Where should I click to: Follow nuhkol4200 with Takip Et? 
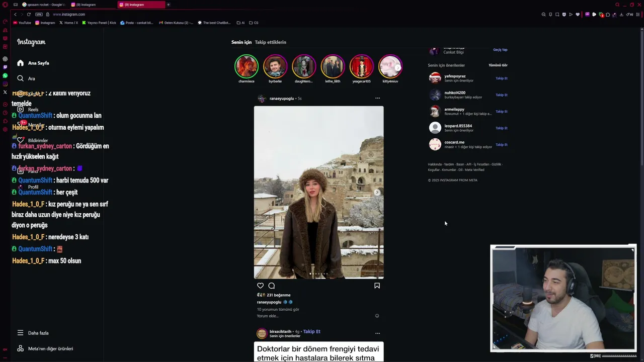coord(502,95)
